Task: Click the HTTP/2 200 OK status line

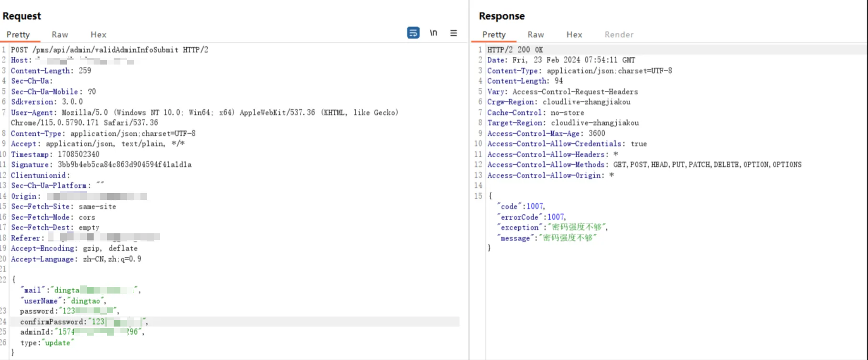Action: point(514,50)
